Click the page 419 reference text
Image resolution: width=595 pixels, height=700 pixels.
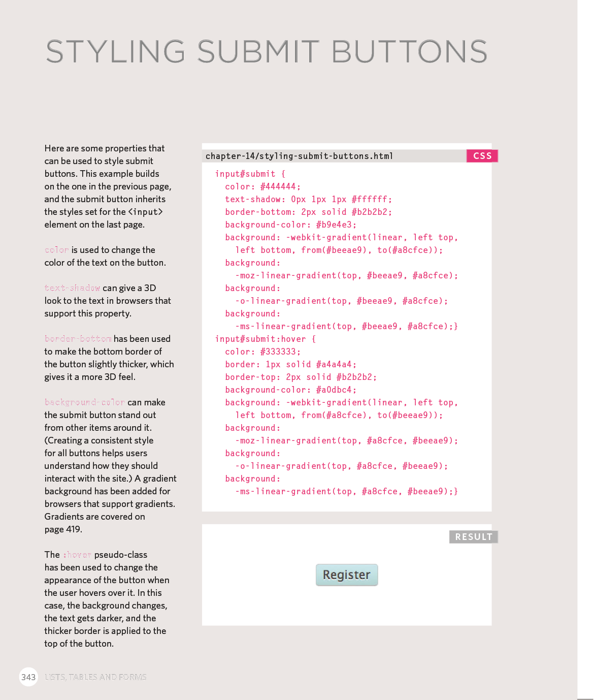point(63,529)
